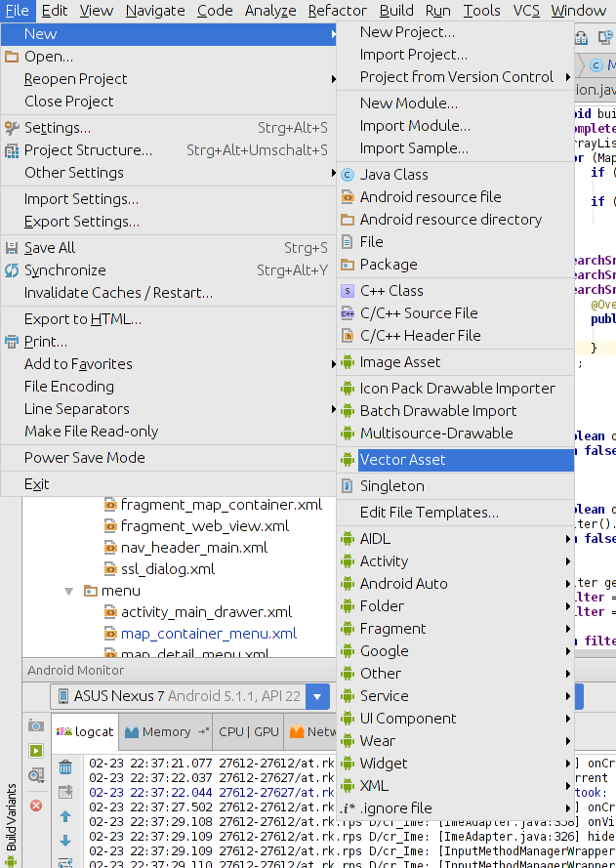Select Vector Asset from the New menu
616x868 pixels.
tap(402, 460)
